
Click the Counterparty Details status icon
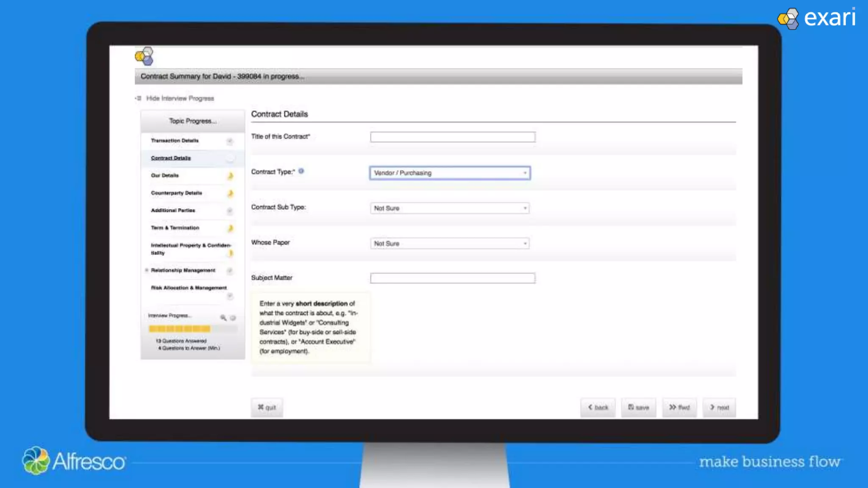230,194
